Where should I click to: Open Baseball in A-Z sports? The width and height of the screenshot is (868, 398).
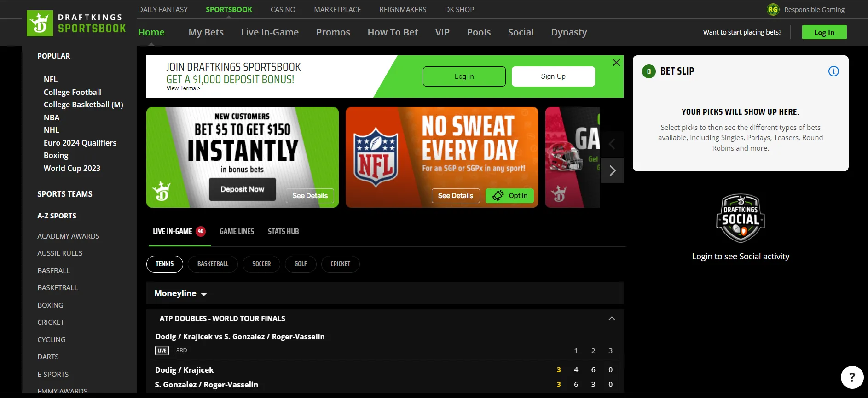pyautogui.click(x=53, y=270)
